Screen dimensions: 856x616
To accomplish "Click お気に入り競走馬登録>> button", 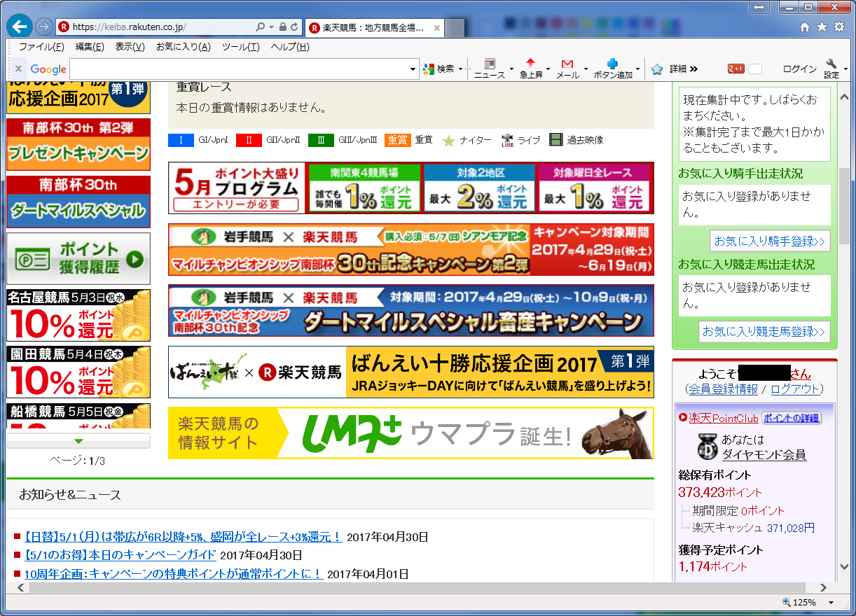I will tap(764, 331).
